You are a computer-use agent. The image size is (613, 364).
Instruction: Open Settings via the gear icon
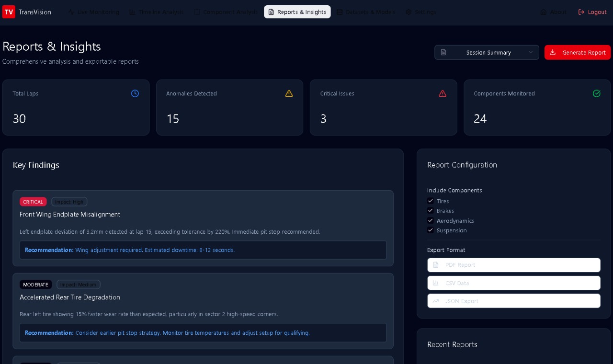click(409, 12)
